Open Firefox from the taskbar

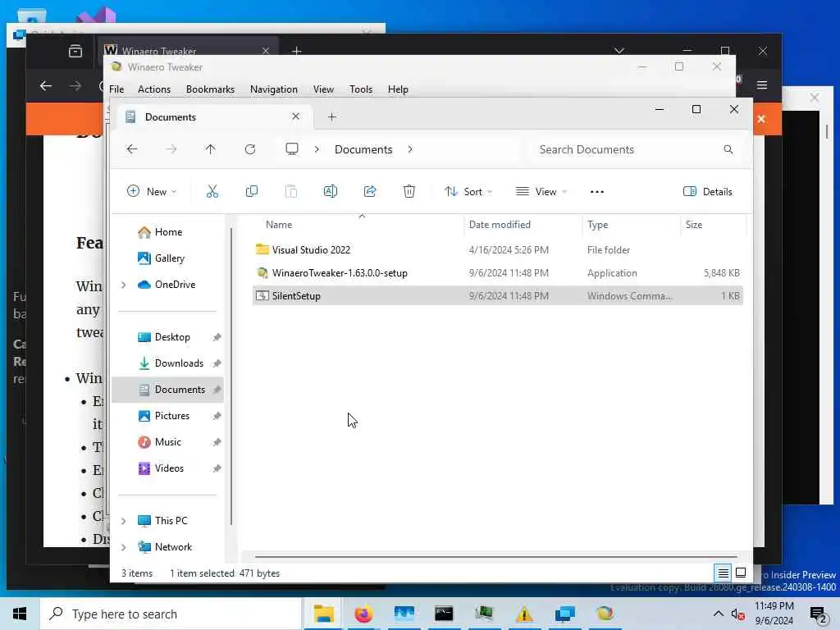pos(363,614)
